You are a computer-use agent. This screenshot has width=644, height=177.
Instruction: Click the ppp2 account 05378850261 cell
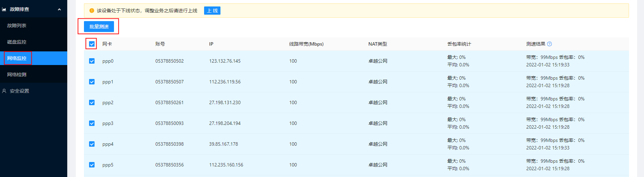[x=170, y=102]
